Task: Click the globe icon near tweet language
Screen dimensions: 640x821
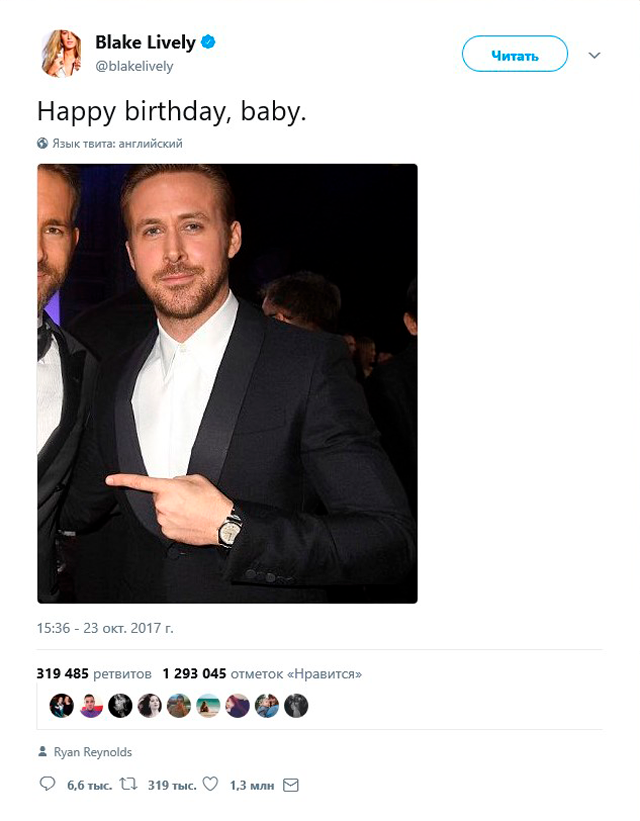Action: tap(42, 143)
